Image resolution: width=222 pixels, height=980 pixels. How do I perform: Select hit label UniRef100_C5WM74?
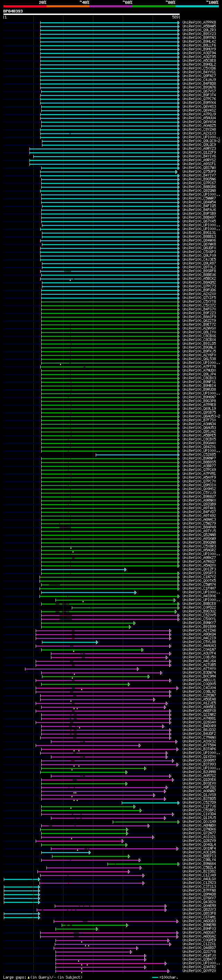199,585
